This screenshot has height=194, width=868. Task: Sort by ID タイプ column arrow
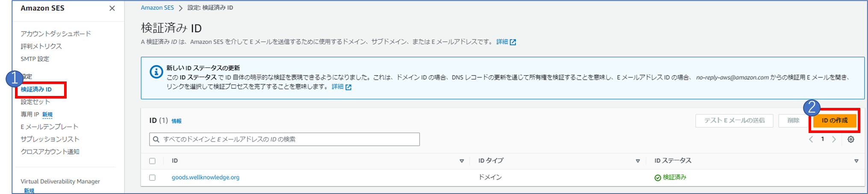point(638,161)
